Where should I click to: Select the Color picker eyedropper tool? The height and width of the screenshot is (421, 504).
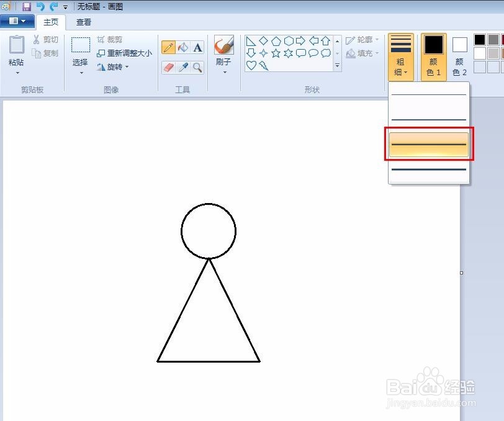pos(182,66)
